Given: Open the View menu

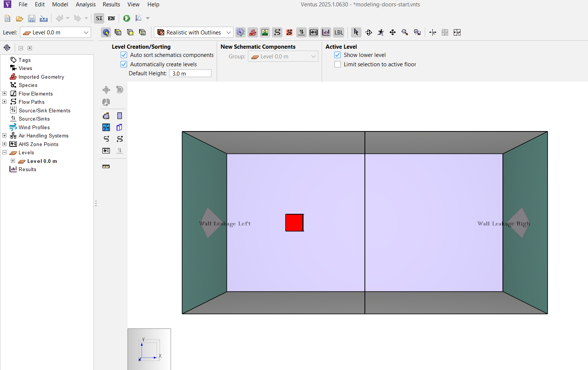Looking at the screenshot, I should [133, 4].
